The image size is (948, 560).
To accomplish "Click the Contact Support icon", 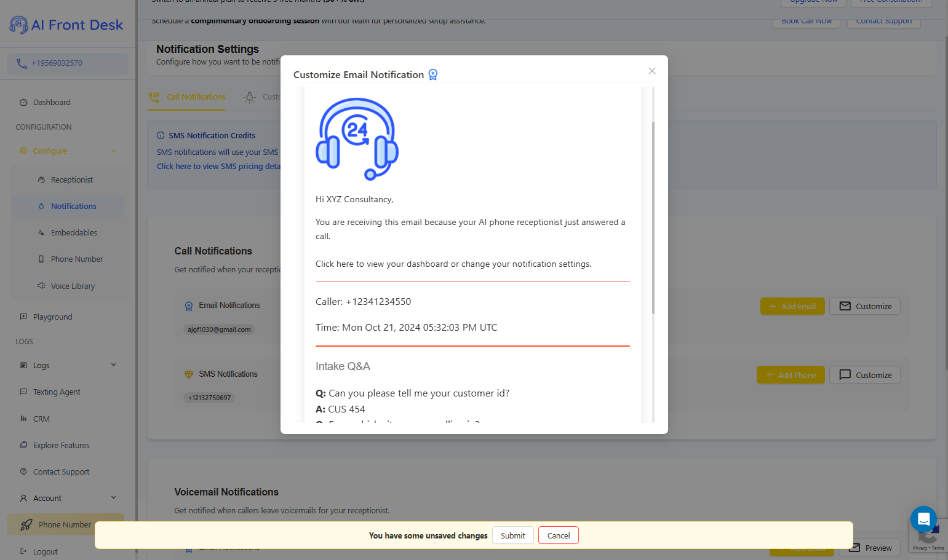I will pyautogui.click(x=23, y=471).
